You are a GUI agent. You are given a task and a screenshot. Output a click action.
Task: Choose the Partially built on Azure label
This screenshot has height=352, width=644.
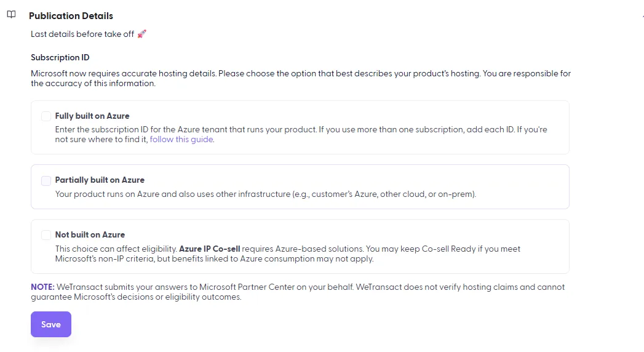point(100,180)
